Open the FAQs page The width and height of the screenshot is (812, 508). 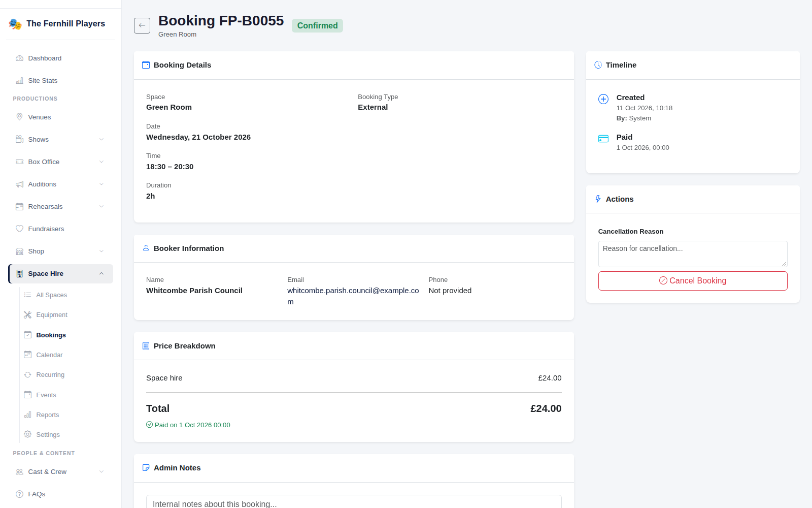click(60, 494)
